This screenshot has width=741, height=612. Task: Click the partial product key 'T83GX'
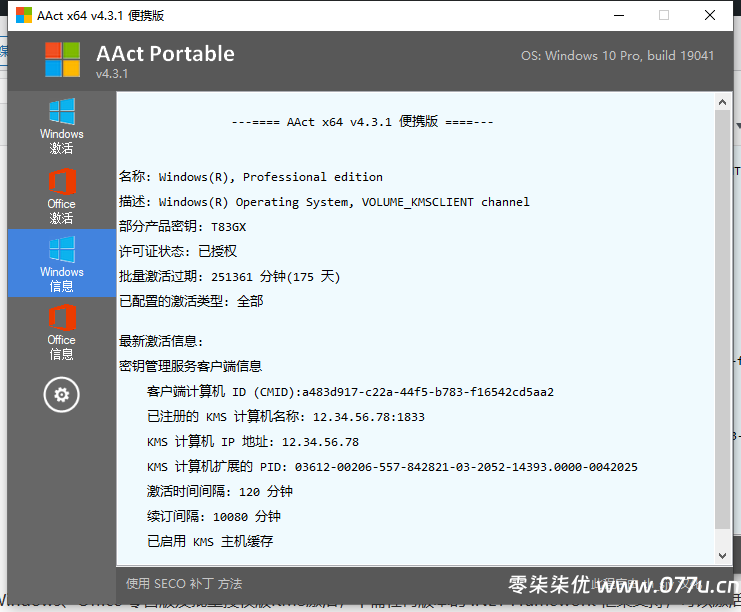tap(229, 227)
